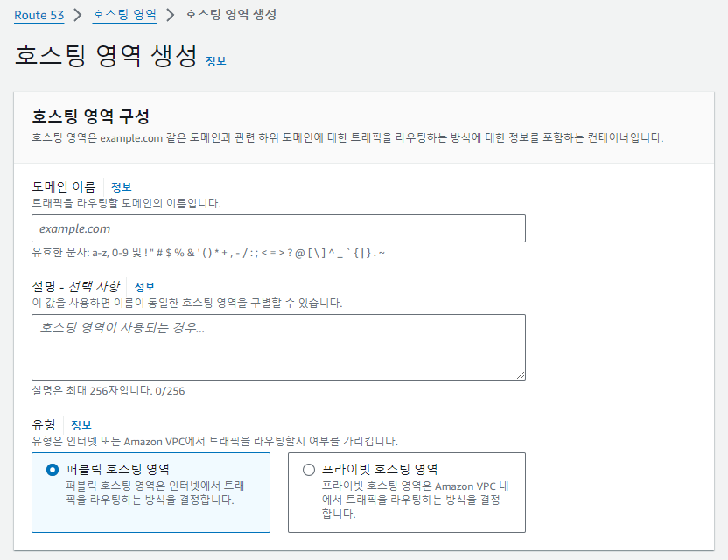728x560 pixels.
Task: Click the 유효한 문자 hint text
Action: point(208,253)
